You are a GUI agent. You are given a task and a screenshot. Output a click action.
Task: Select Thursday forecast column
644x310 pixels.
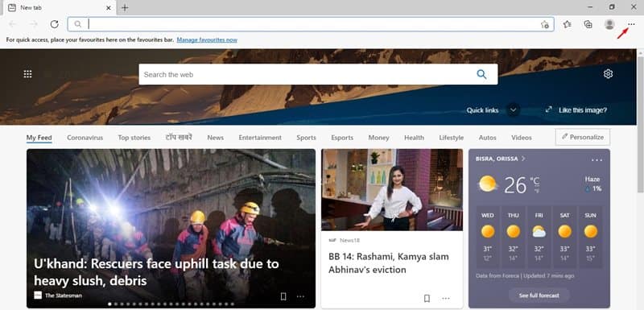[x=513, y=237]
